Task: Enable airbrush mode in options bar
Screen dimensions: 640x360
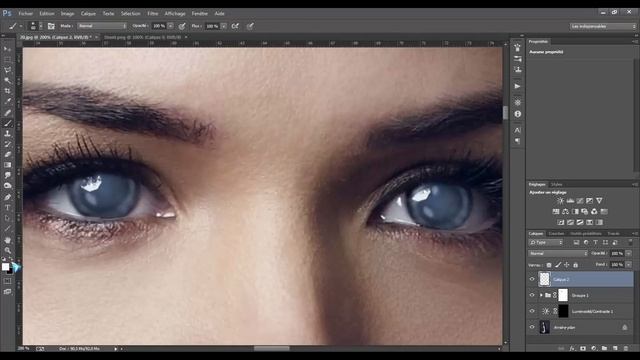Action: (235, 26)
